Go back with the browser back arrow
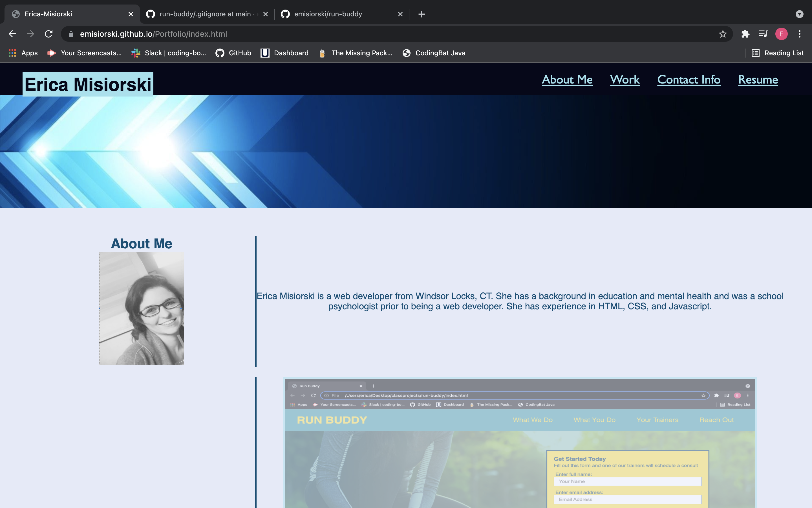Image resolution: width=812 pixels, height=508 pixels. (12, 34)
